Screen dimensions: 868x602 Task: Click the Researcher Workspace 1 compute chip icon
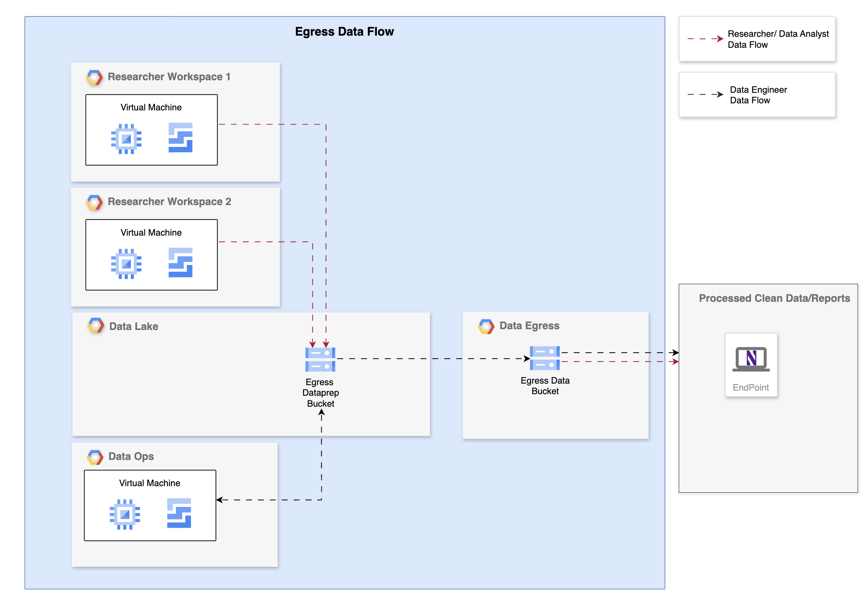click(x=126, y=139)
